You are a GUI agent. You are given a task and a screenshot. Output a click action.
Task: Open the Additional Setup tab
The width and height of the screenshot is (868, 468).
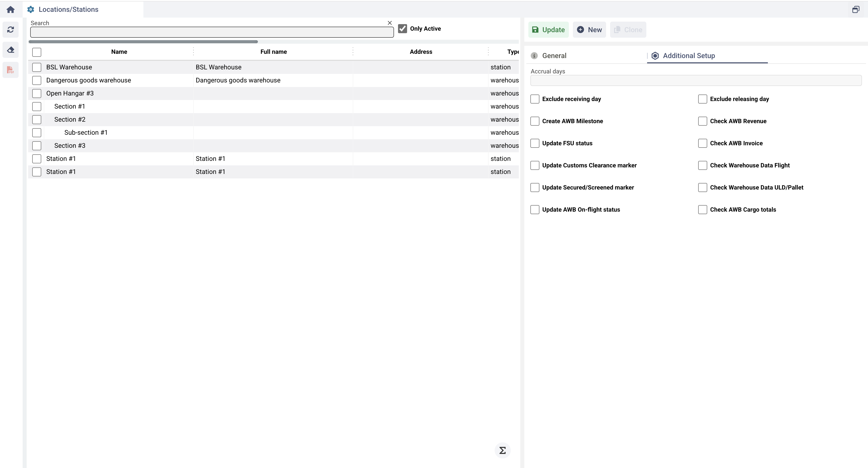pyautogui.click(x=688, y=56)
